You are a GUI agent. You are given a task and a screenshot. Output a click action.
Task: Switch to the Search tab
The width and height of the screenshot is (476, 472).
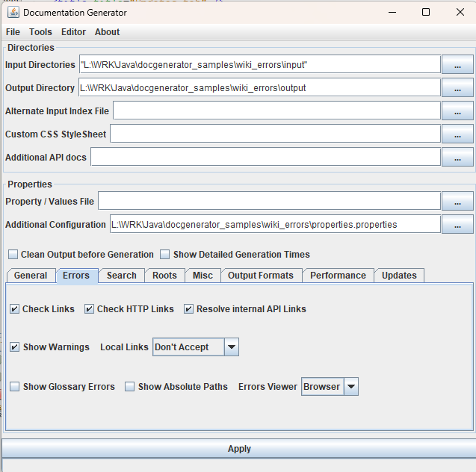point(121,276)
